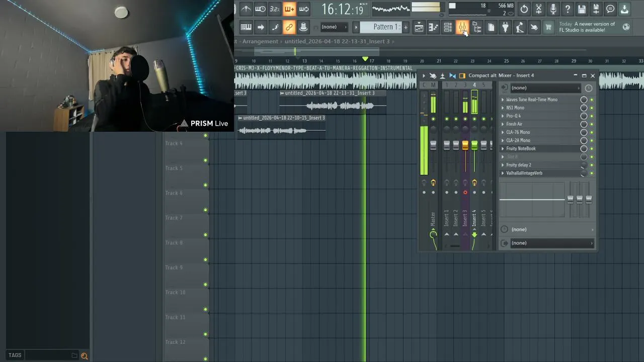This screenshot has height=362, width=644.
Task: Click the Pro-Q 4 mix level knob
Action: click(584, 116)
